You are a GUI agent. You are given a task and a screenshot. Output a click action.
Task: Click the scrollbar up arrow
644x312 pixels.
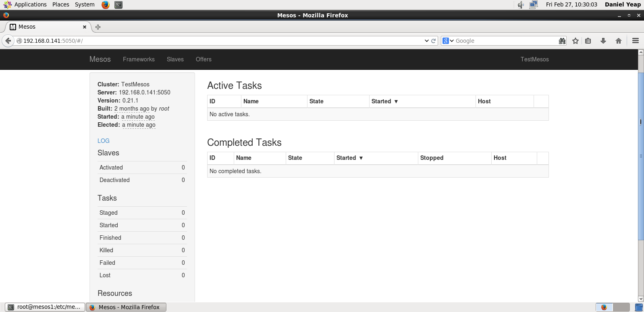point(641,52)
